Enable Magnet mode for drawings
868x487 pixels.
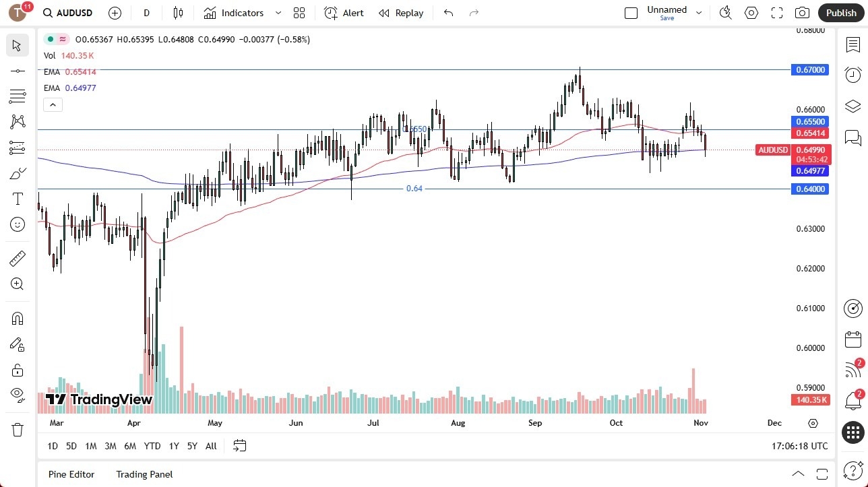coord(17,318)
